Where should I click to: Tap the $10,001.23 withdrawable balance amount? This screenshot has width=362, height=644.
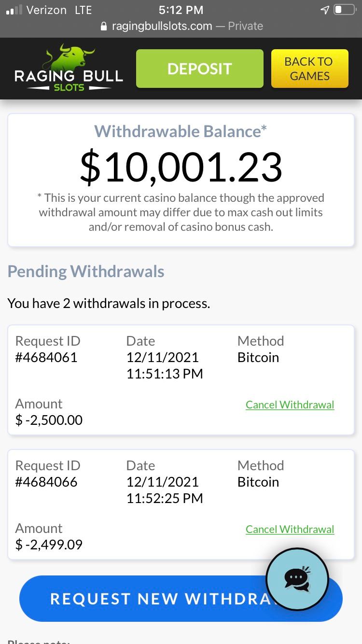tap(181, 167)
